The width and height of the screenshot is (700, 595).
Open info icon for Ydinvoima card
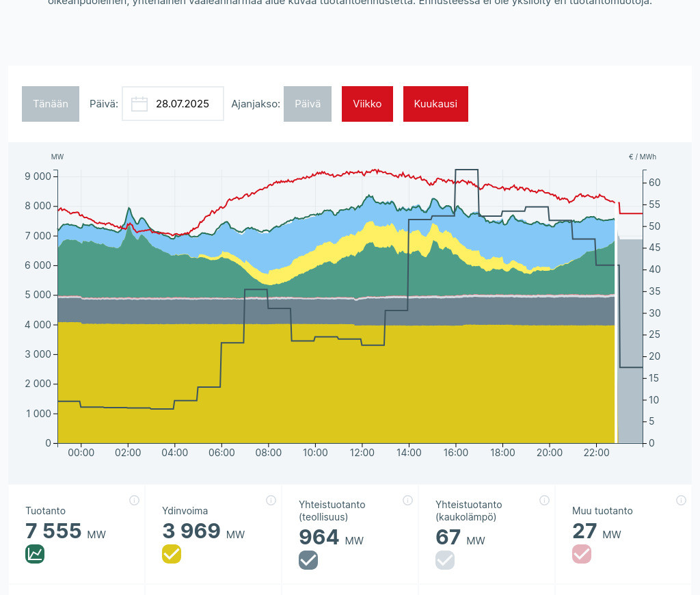271,500
